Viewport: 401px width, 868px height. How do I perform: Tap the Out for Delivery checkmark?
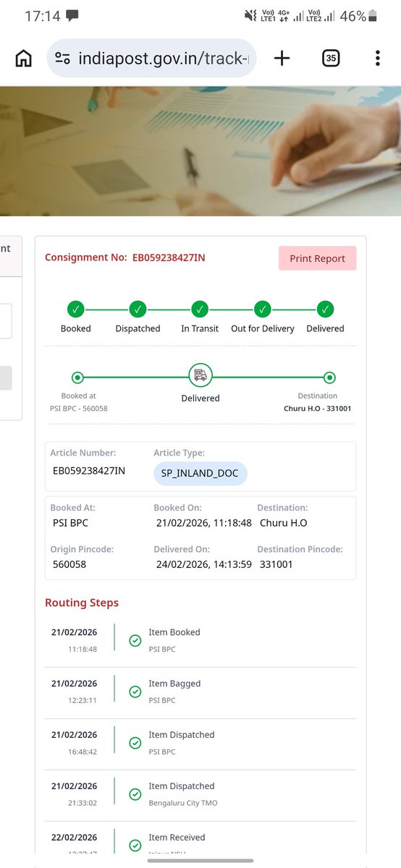pyautogui.click(x=263, y=310)
